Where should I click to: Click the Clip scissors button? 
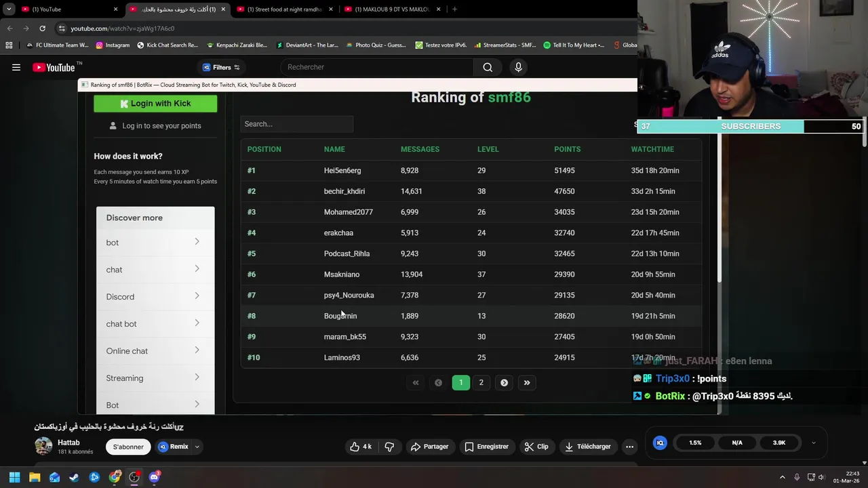point(536,447)
